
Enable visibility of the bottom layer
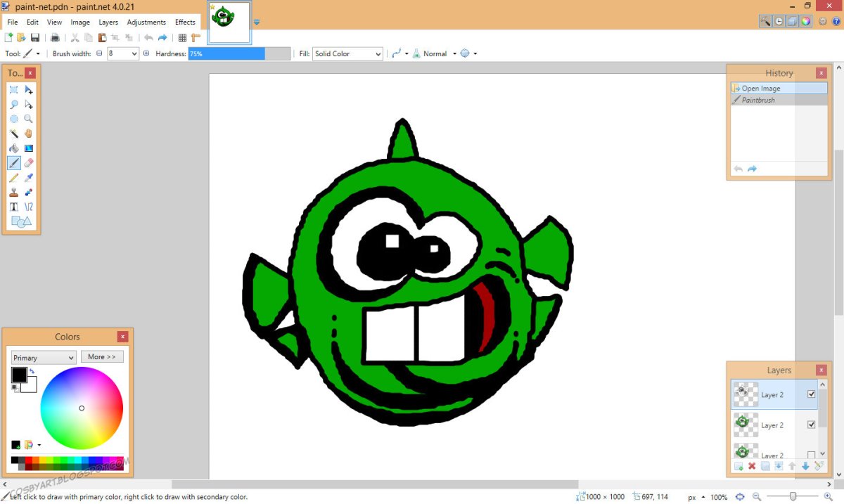click(812, 455)
